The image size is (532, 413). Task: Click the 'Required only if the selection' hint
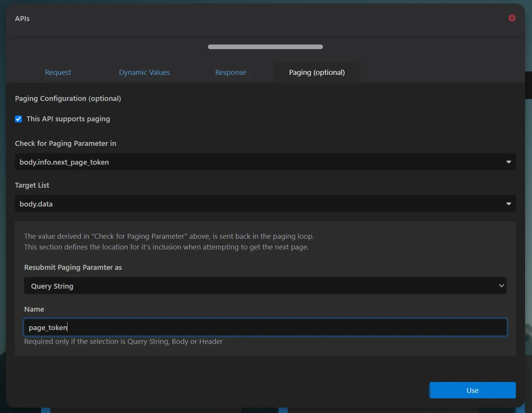pos(124,342)
